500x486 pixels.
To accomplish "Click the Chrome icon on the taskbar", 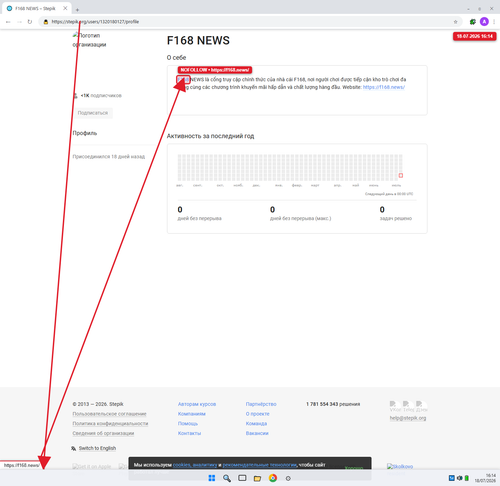I will click(x=273, y=478).
